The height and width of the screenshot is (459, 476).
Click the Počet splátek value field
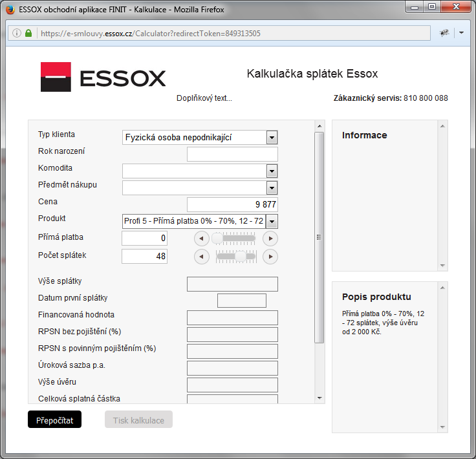tap(144, 257)
